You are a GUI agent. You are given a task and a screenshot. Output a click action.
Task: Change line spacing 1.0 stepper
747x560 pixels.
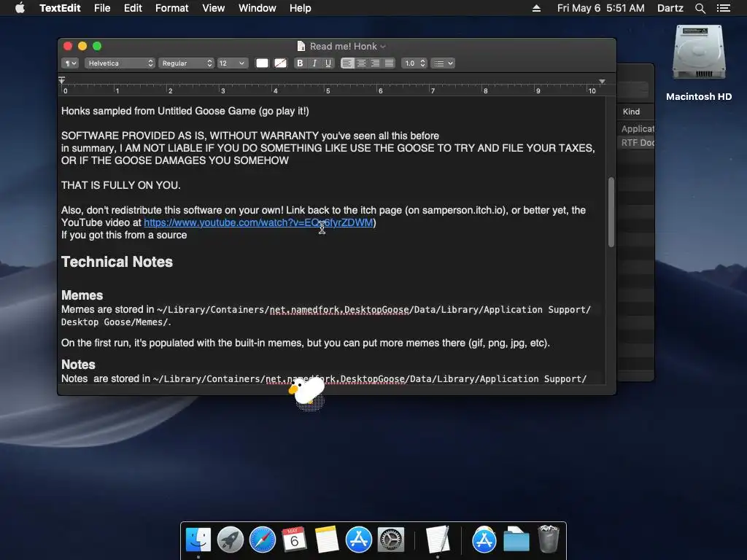tap(414, 63)
